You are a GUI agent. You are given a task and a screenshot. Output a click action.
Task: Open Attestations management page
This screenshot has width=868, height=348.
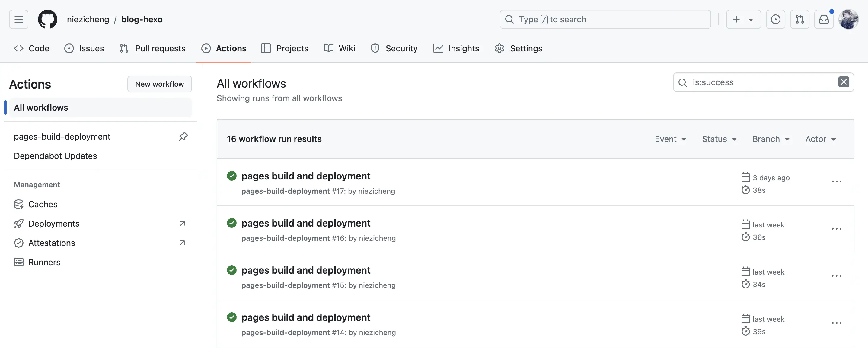[x=101, y=243]
